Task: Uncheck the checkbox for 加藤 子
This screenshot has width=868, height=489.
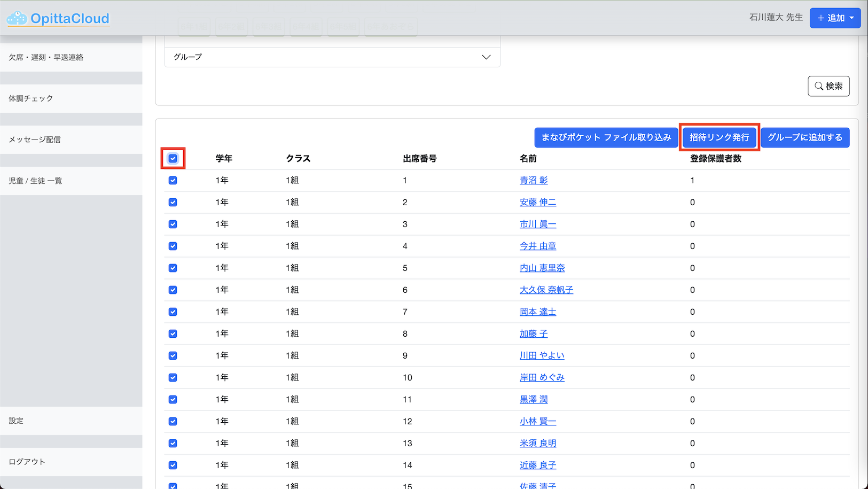Action: click(173, 333)
